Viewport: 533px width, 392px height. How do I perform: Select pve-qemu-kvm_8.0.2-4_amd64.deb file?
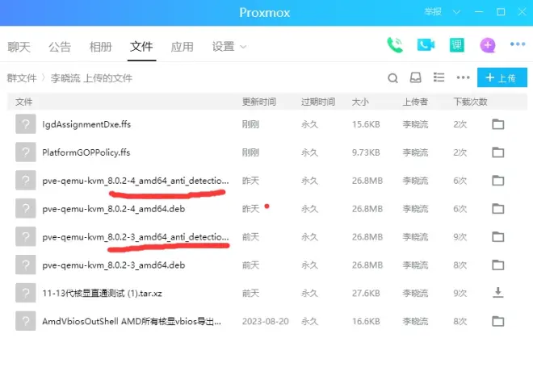coord(114,209)
